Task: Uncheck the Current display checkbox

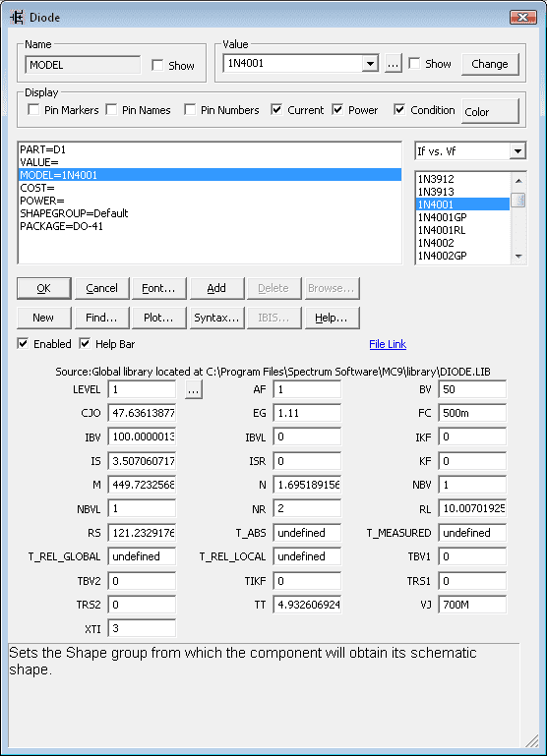Action: click(276, 109)
